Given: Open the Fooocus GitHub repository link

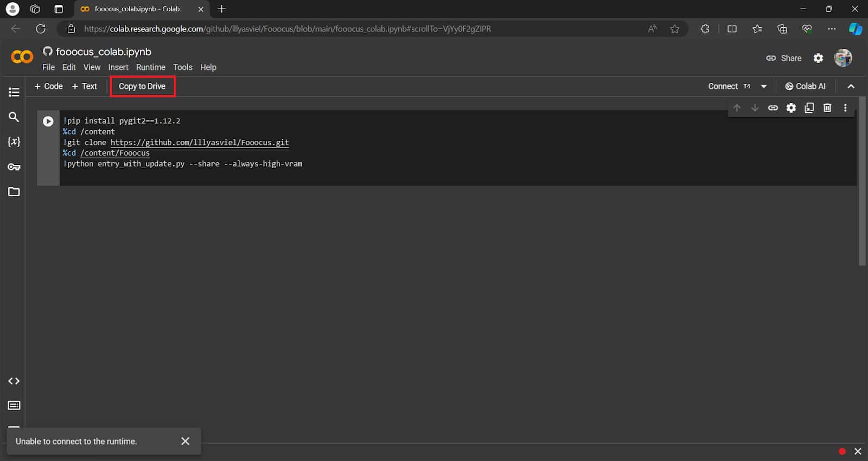Looking at the screenshot, I should point(200,143).
